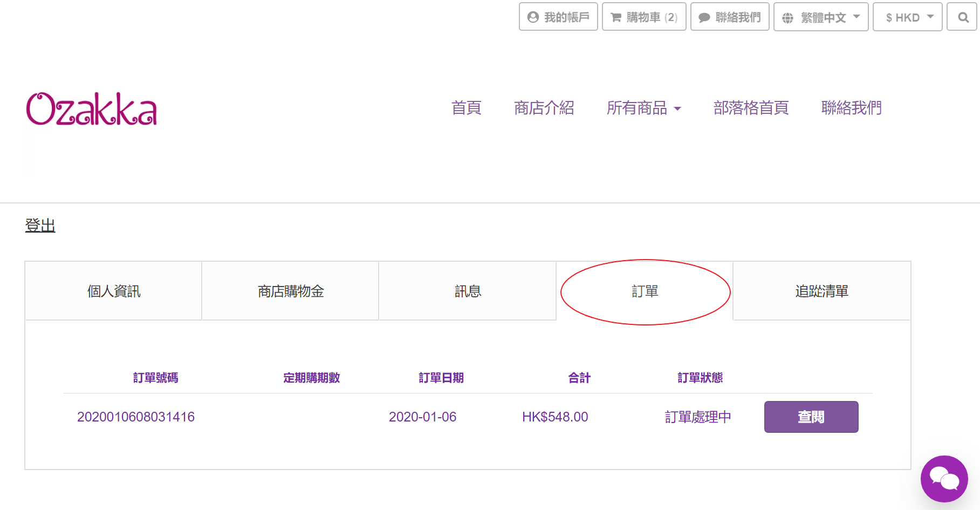Select the 訊息 messages tab
This screenshot has height=510, width=980.
pyautogui.click(x=468, y=291)
